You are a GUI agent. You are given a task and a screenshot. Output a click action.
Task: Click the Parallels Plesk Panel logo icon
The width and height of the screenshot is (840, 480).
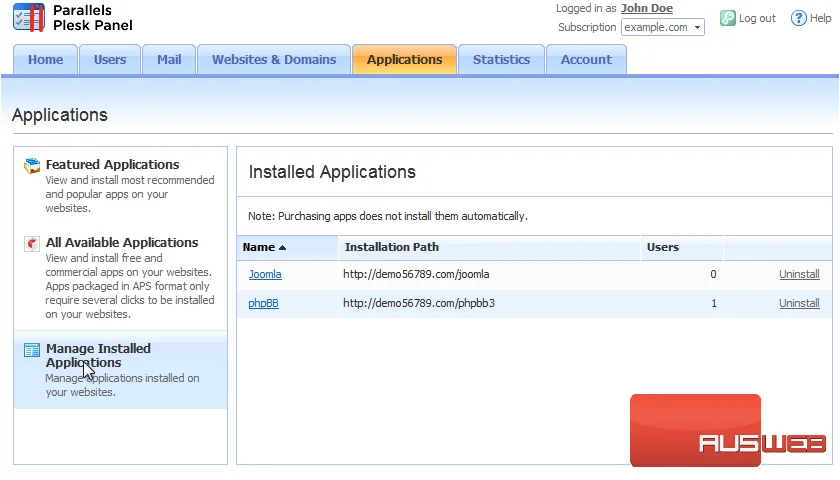[x=29, y=17]
